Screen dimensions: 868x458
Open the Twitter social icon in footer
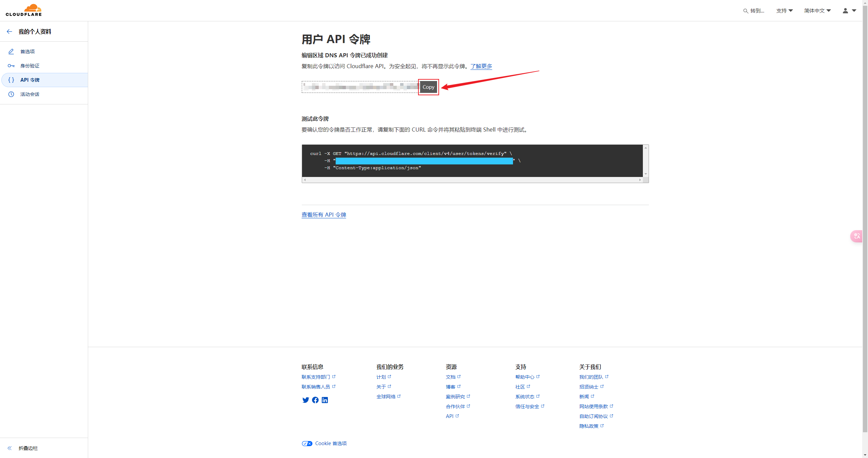[305, 400]
